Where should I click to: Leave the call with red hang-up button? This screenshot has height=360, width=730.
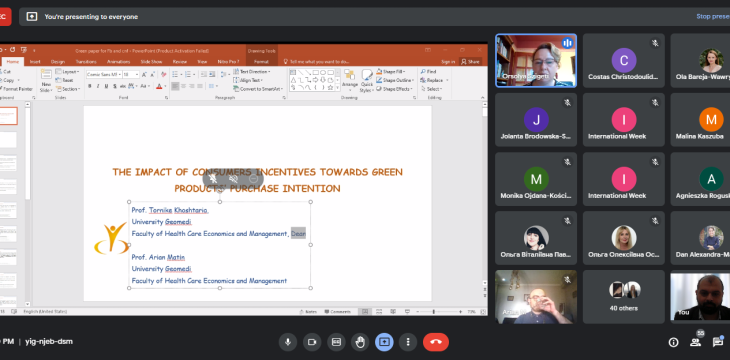coord(436,342)
